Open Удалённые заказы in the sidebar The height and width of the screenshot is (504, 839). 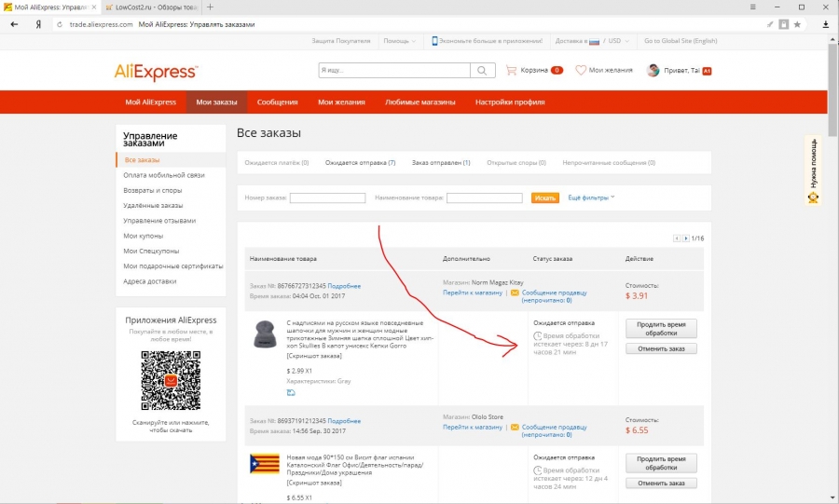(x=153, y=206)
